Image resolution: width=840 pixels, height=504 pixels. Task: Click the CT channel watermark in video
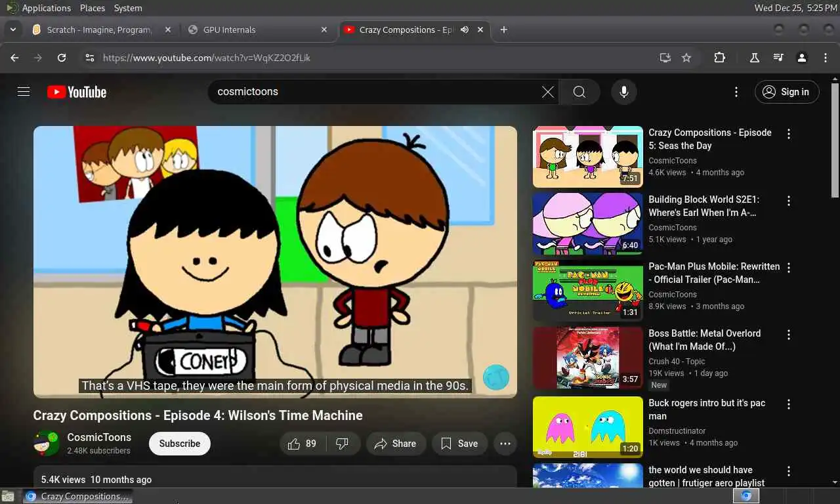coord(496,377)
